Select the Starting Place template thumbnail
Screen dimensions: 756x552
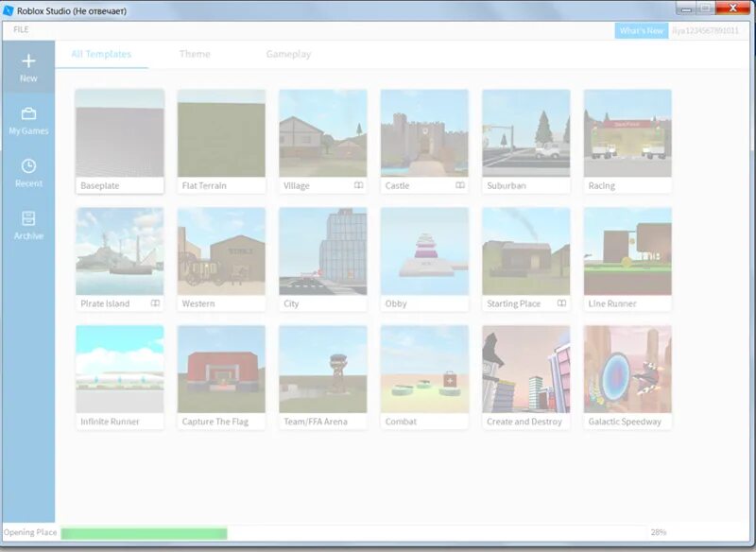[x=526, y=251]
